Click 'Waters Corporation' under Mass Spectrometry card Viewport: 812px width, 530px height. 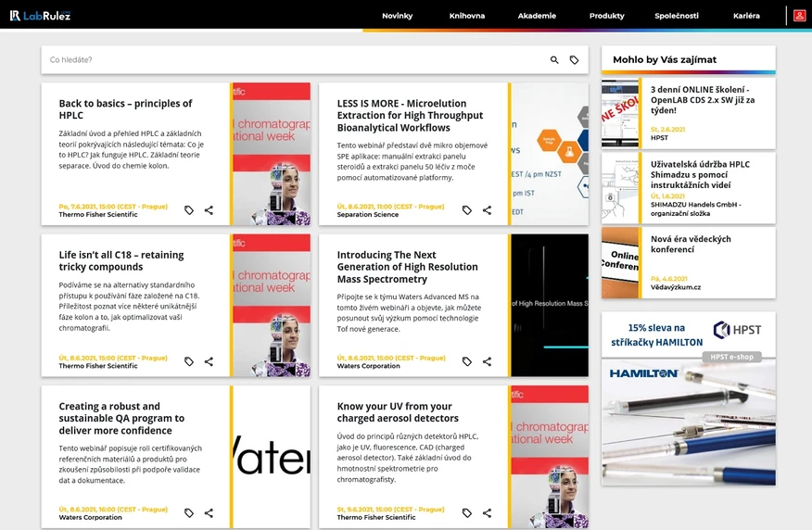[x=368, y=366]
